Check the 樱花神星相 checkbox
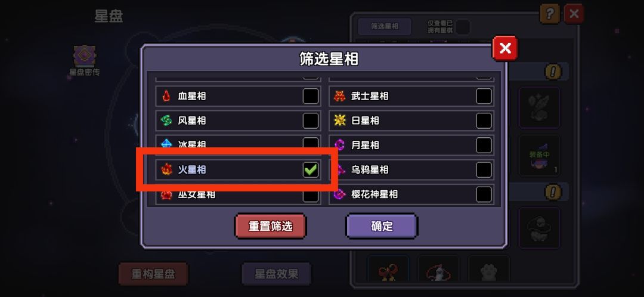 pyautogui.click(x=484, y=194)
